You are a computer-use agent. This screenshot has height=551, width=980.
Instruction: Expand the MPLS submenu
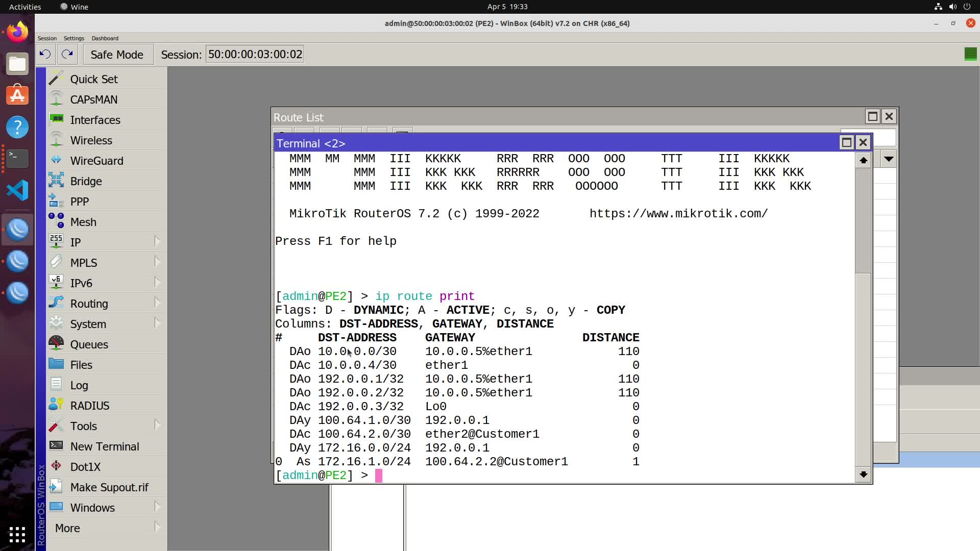pyautogui.click(x=107, y=263)
